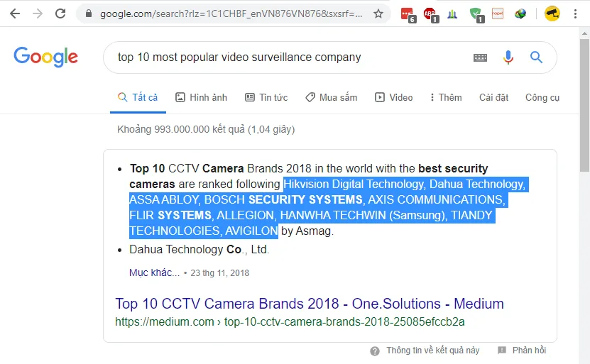Click the date 23 thg 11, 2018

pos(220,273)
